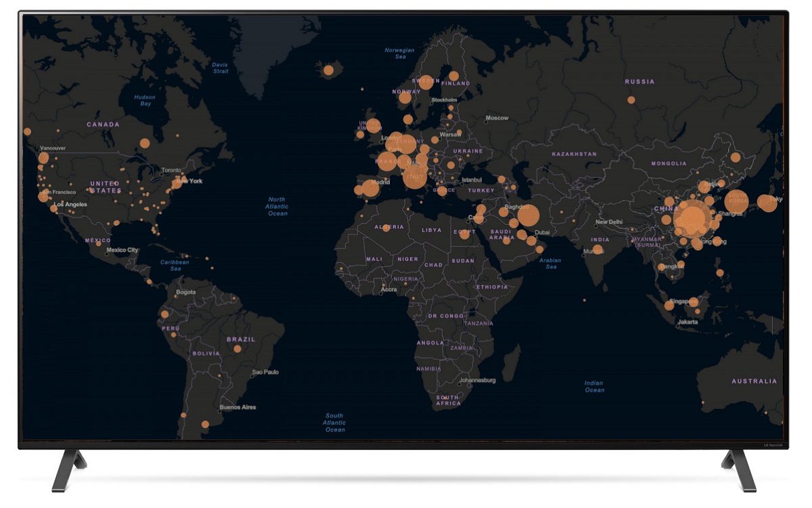Select the large bubble next to Madrid
The width and height of the screenshot is (812, 508).
[x=370, y=188]
